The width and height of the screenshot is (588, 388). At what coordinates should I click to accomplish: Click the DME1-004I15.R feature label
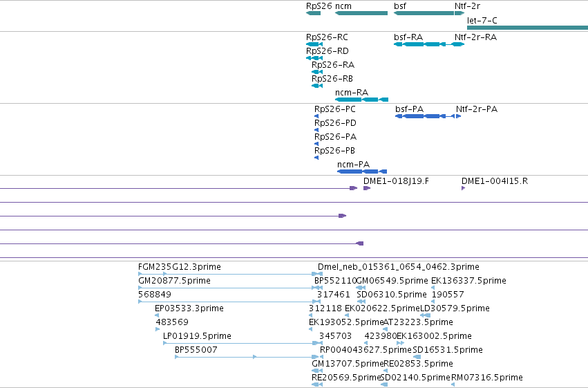coord(495,181)
